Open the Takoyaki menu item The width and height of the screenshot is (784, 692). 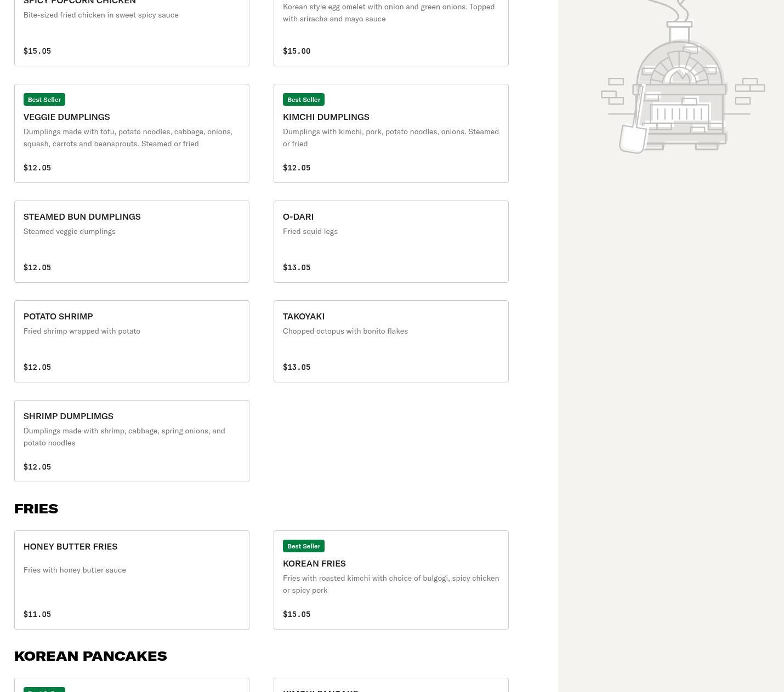pos(390,341)
